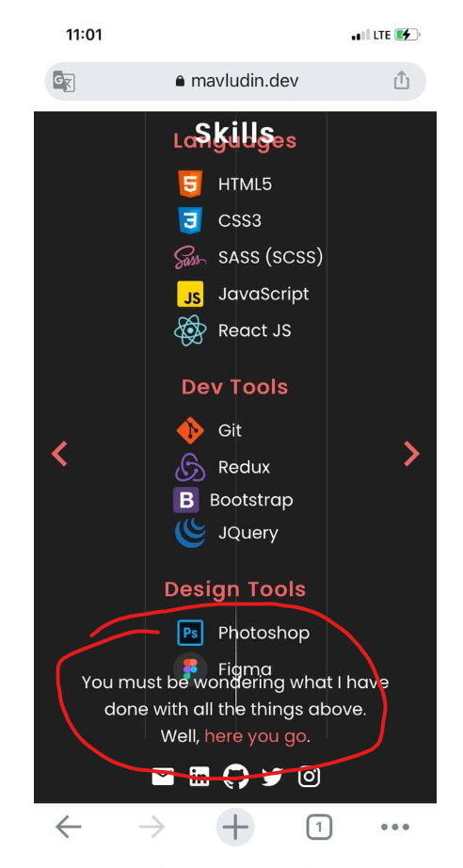Click the "Photoshop" text label

[263, 633]
